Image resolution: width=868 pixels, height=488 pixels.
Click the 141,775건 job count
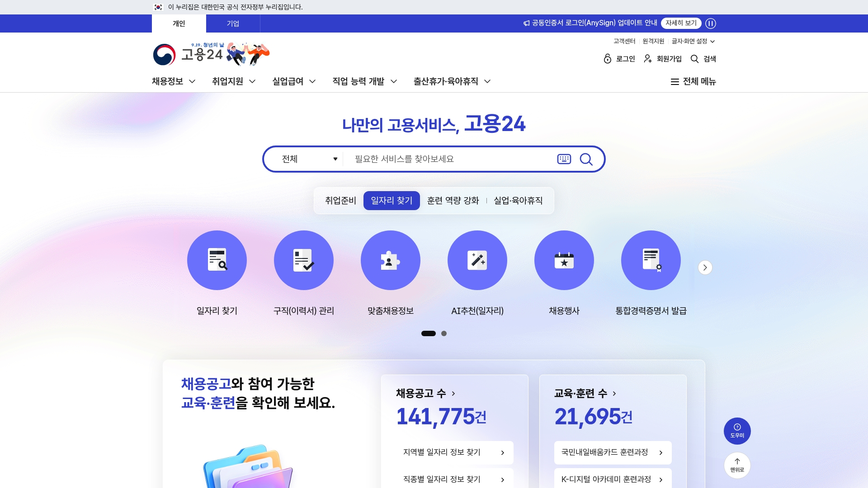click(441, 417)
